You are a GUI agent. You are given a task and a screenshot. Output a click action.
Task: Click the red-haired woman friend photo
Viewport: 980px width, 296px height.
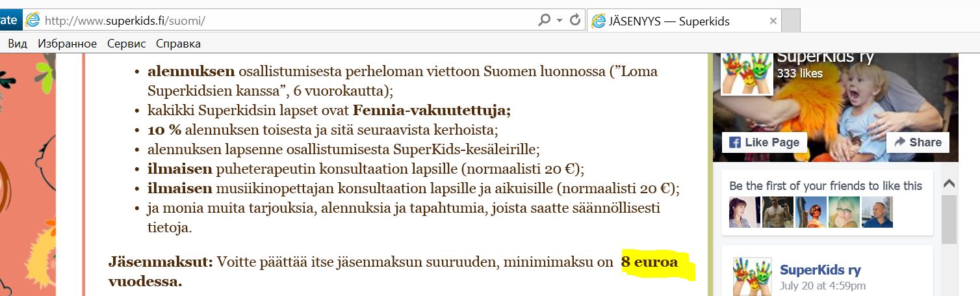(x=744, y=212)
